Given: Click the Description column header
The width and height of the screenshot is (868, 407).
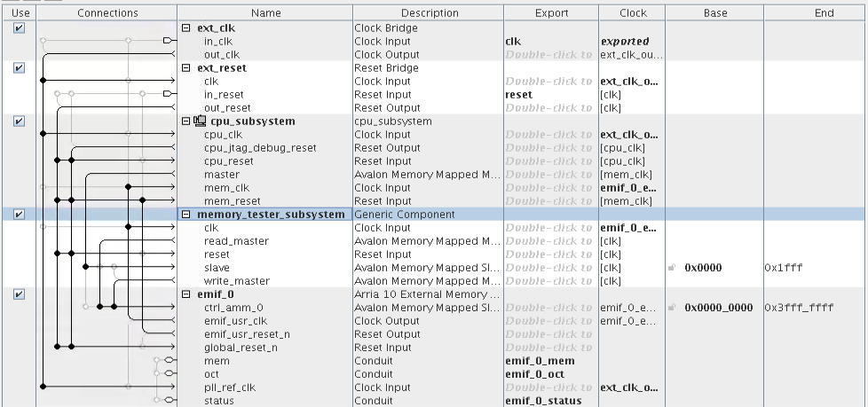Looking at the screenshot, I should pyautogui.click(x=429, y=13).
